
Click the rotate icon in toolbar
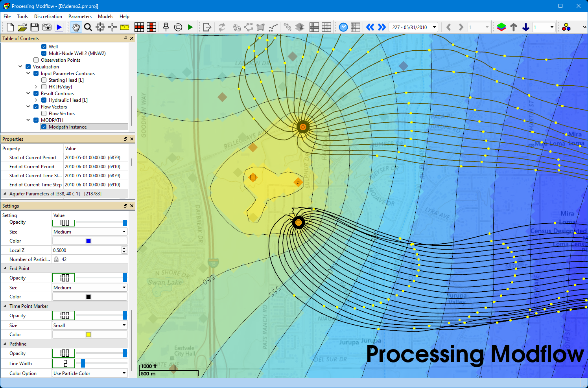tap(178, 27)
